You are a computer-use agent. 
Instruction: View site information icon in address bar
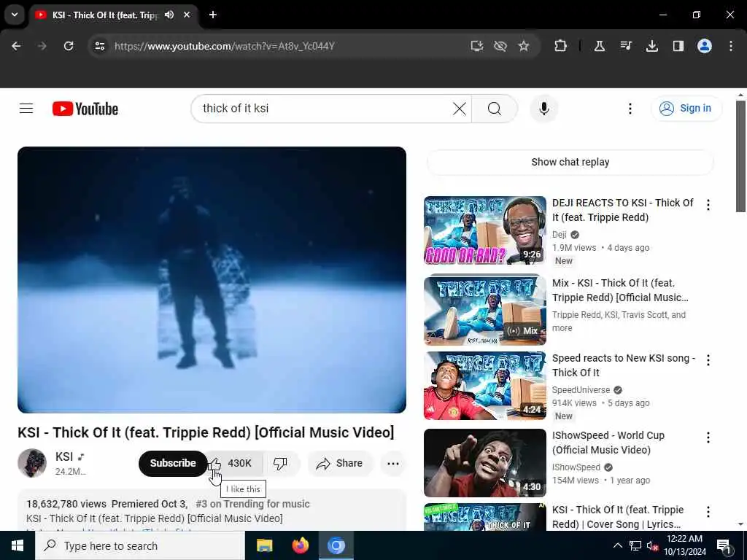pyautogui.click(x=99, y=46)
